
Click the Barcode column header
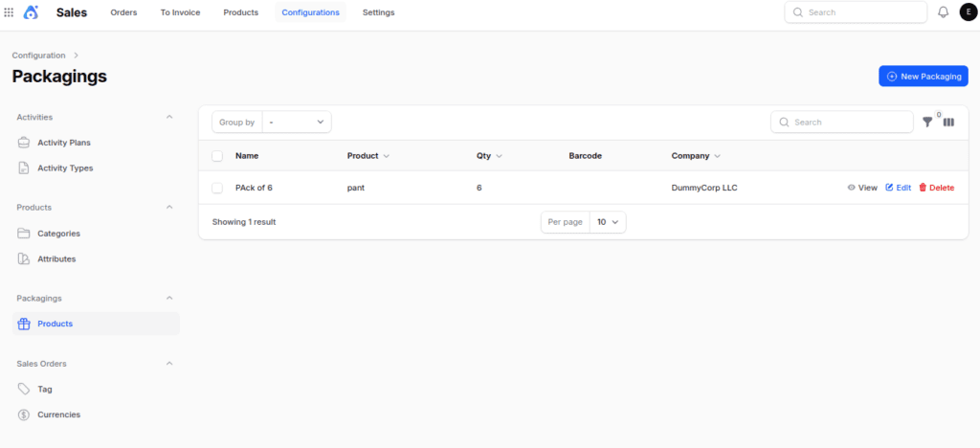(x=585, y=156)
